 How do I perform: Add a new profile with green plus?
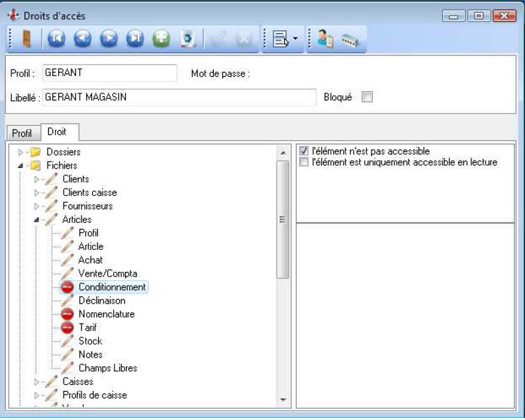pos(161,40)
